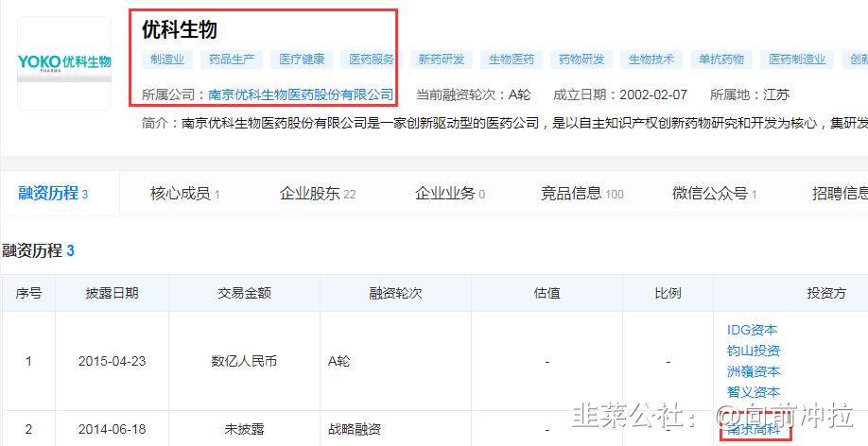Click the 融资历程 3 section heading
868x446 pixels.
coord(38,250)
